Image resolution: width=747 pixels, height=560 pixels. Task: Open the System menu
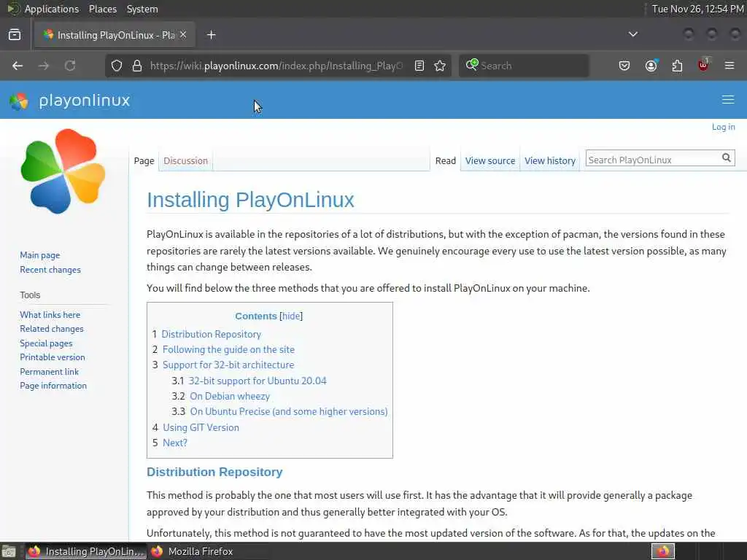coord(142,9)
